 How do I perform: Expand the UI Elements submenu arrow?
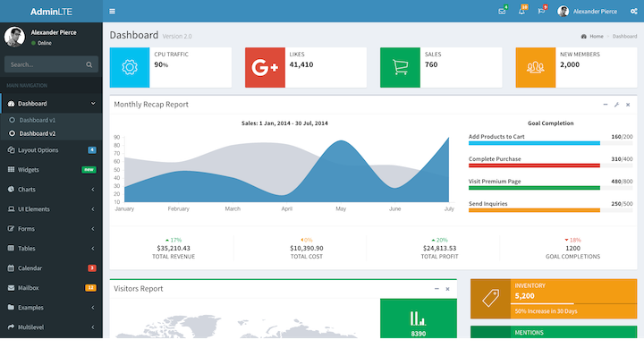point(93,209)
